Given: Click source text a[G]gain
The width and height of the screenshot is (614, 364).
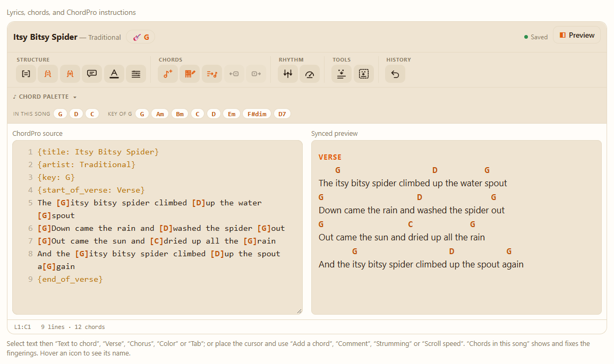Looking at the screenshot, I should [x=56, y=266].
